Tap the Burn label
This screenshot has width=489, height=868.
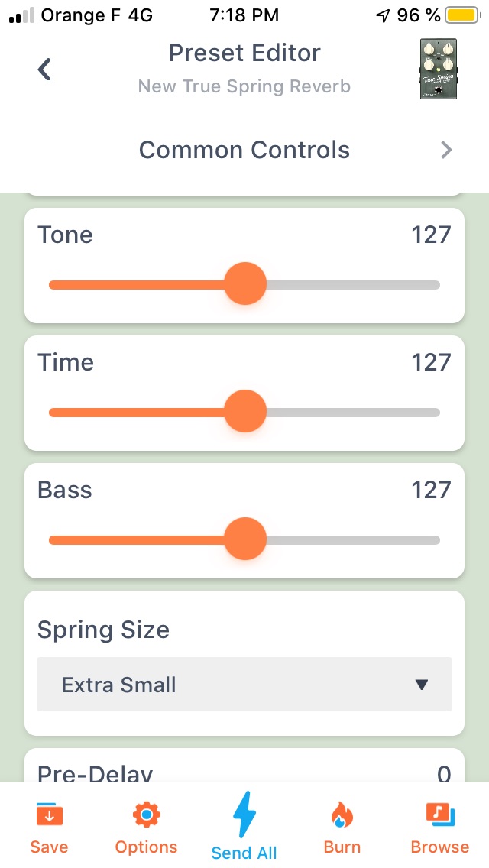342,847
